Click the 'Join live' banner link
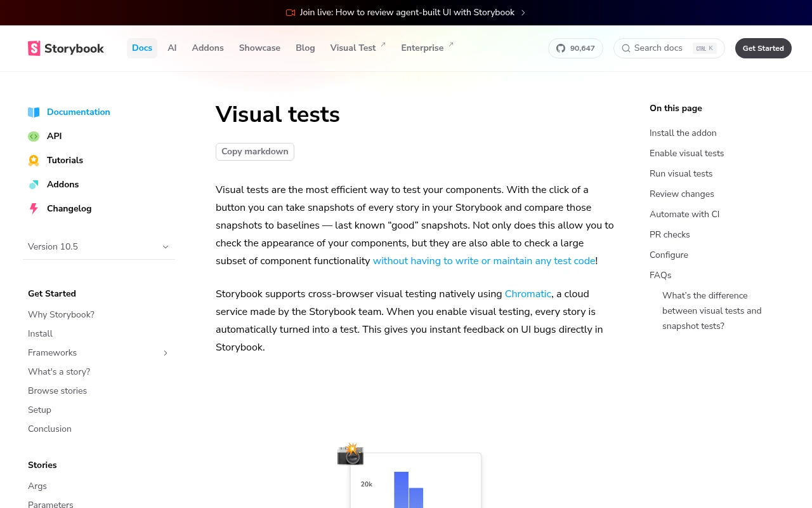The image size is (812, 508). pos(407,13)
